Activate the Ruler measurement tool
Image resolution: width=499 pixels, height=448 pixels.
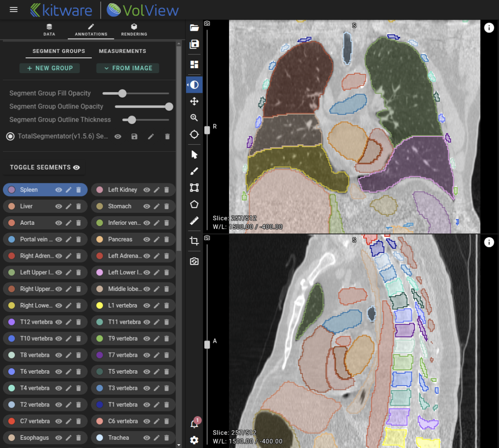coord(194,221)
